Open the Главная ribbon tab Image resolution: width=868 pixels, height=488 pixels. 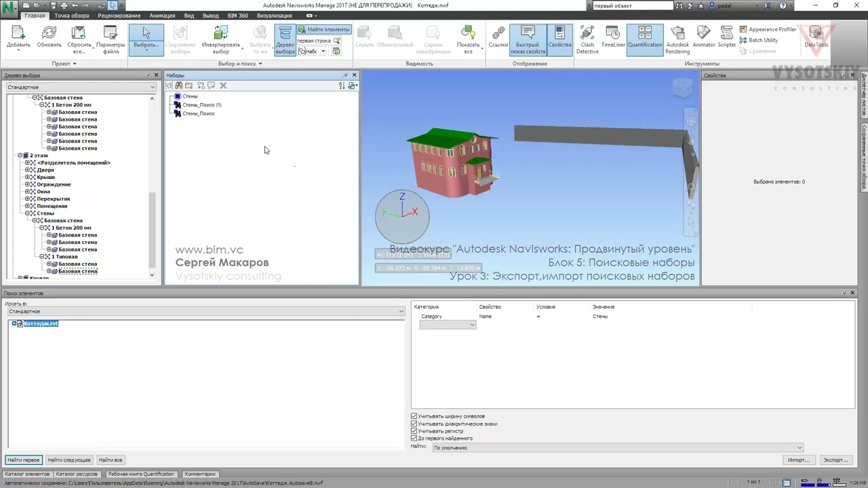tap(35, 16)
